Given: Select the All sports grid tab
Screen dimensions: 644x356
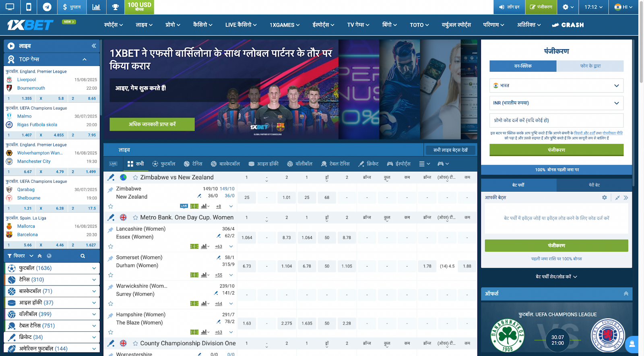Looking at the screenshot, I should coord(136,164).
